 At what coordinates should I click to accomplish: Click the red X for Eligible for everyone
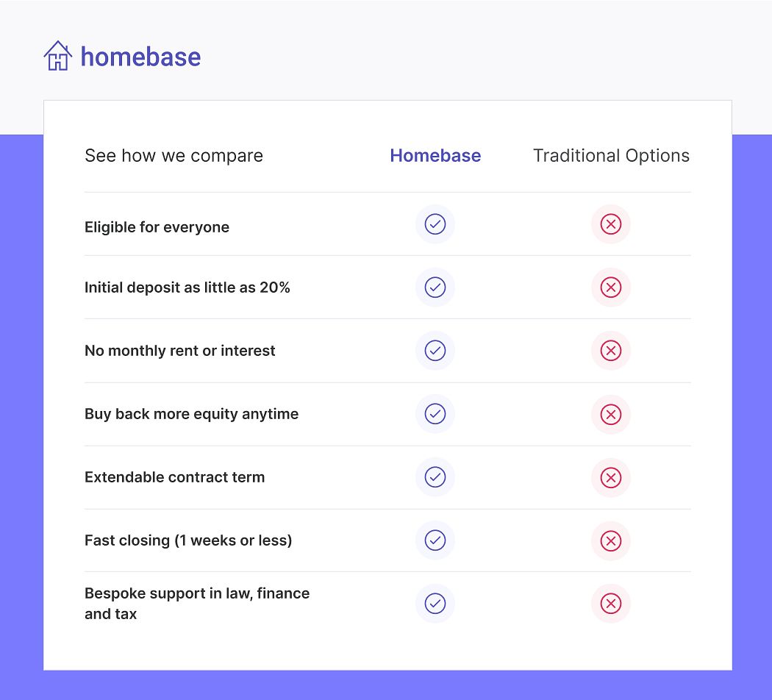(x=610, y=224)
